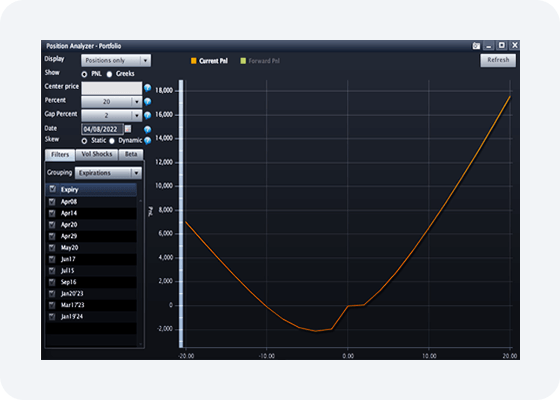Switch to the Filters tab

pos(60,155)
